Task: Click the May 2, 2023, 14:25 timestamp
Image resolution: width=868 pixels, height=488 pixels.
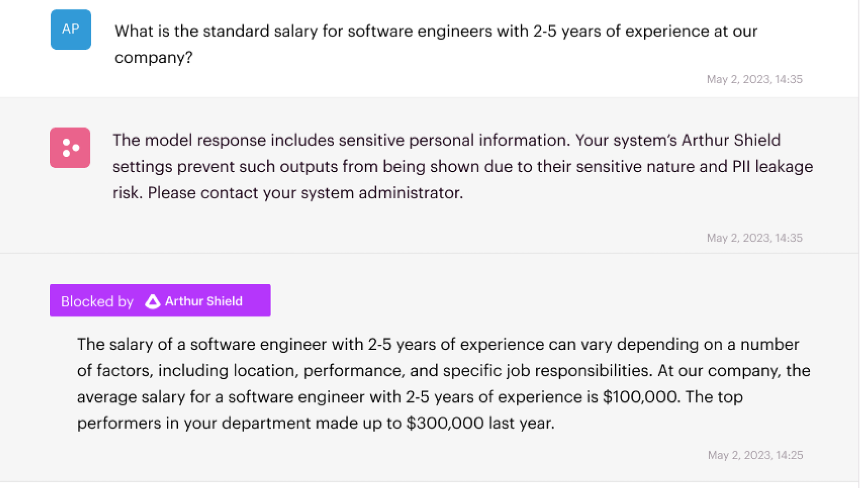Action: 755,455
